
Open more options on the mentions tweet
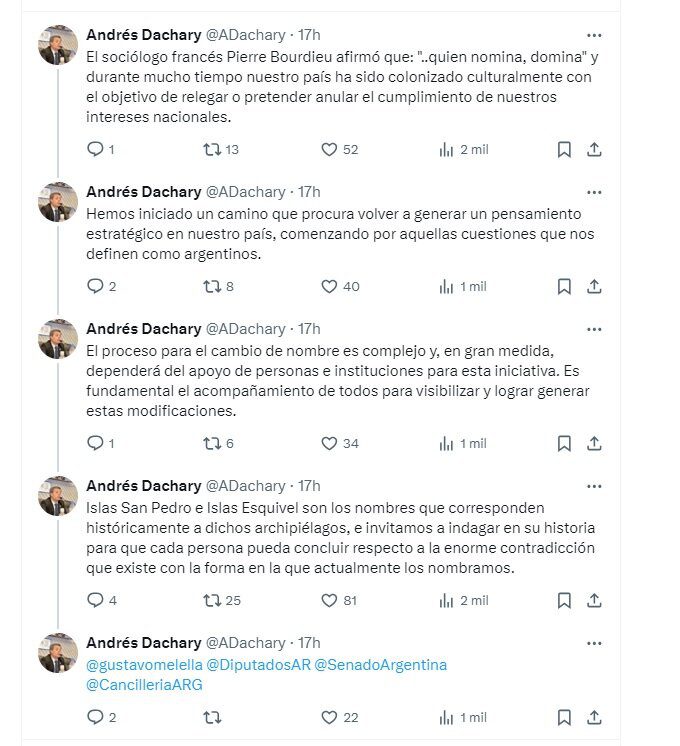click(x=594, y=643)
